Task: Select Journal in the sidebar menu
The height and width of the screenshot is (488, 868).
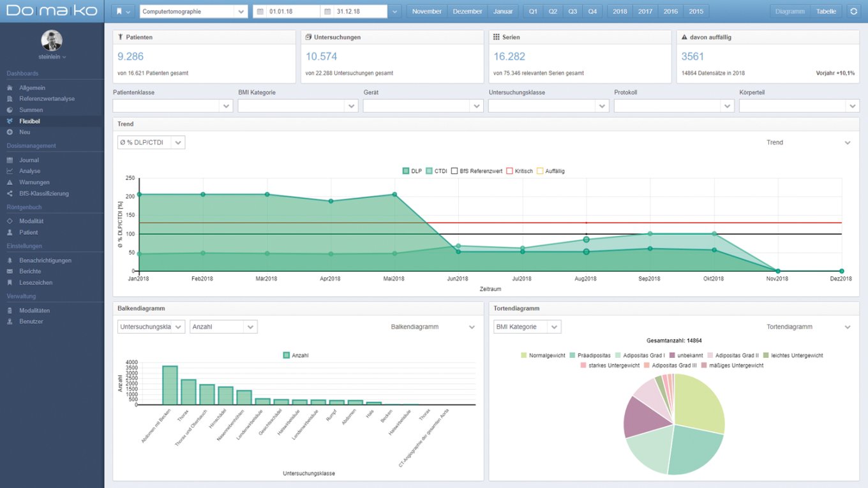Action: (29, 160)
